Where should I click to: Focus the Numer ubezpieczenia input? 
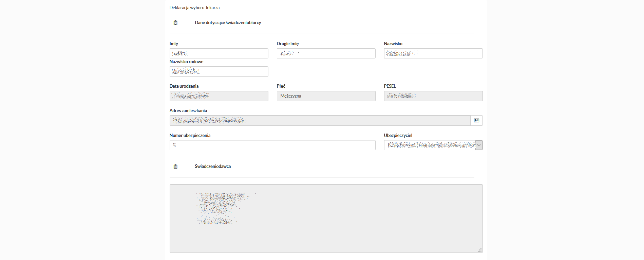coord(272,145)
